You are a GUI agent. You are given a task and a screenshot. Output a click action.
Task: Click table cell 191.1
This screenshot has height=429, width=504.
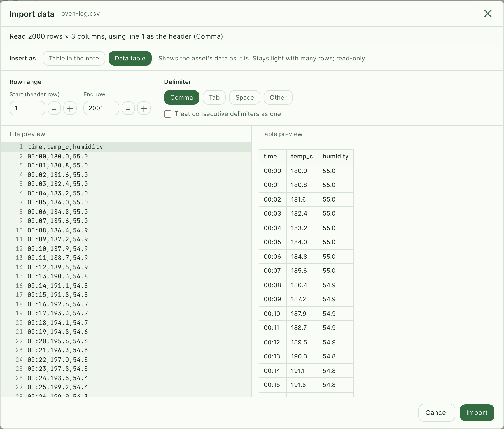302,371
